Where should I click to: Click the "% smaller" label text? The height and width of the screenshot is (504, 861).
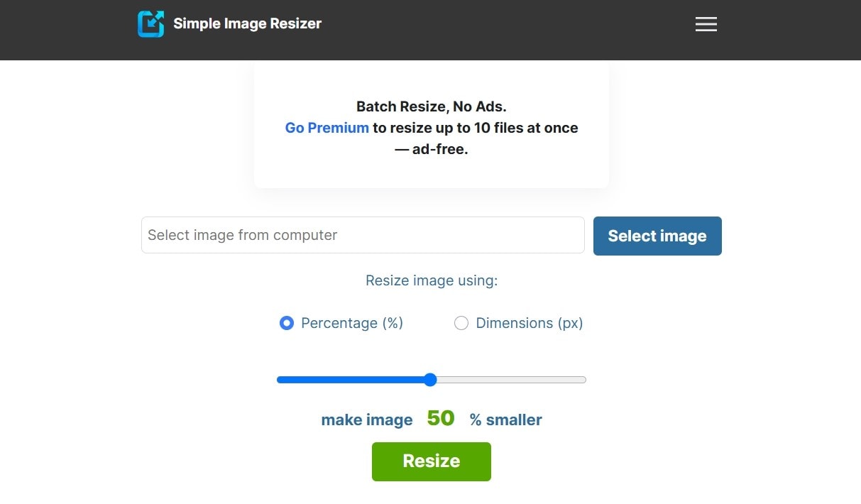[x=505, y=420]
